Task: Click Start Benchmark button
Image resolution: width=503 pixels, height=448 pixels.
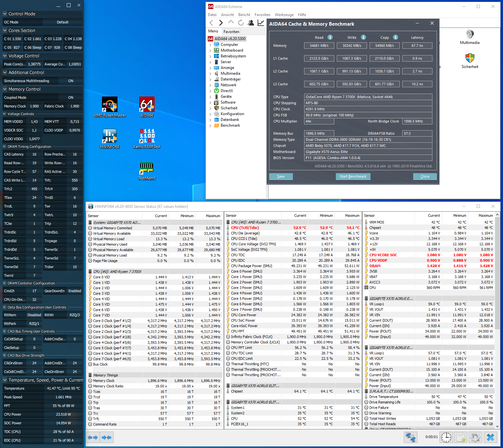Action: (353, 176)
